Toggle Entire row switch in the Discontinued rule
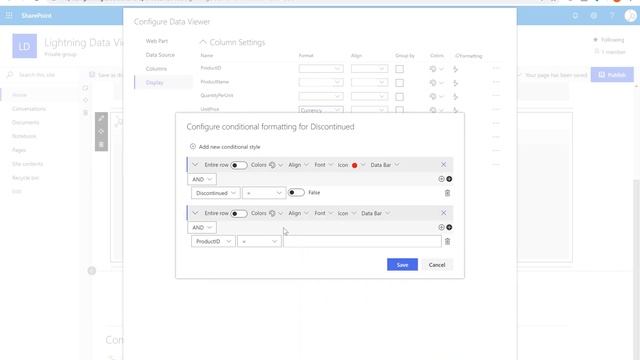This screenshot has width=640, height=360. point(238,165)
